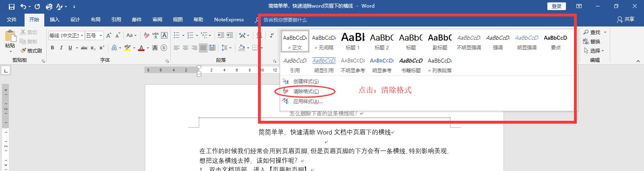Select the Book Title (书籍标题) style

coord(411,64)
